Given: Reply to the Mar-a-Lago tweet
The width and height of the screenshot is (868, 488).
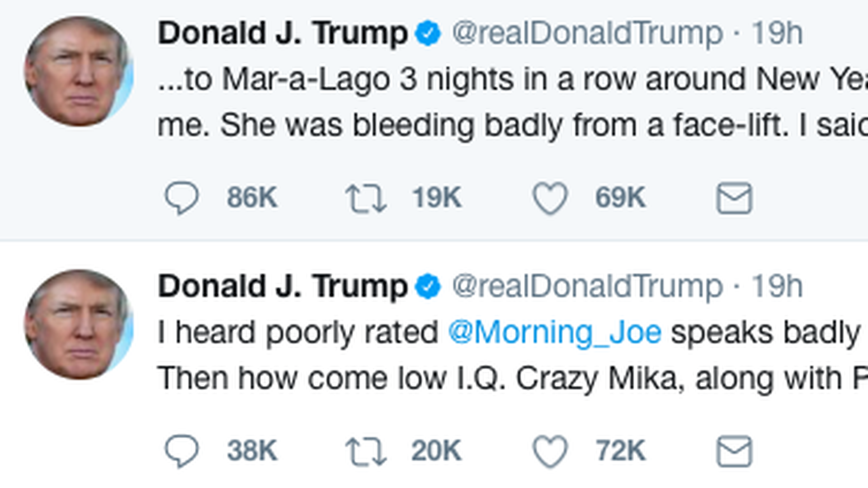Looking at the screenshot, I should click(x=181, y=198).
